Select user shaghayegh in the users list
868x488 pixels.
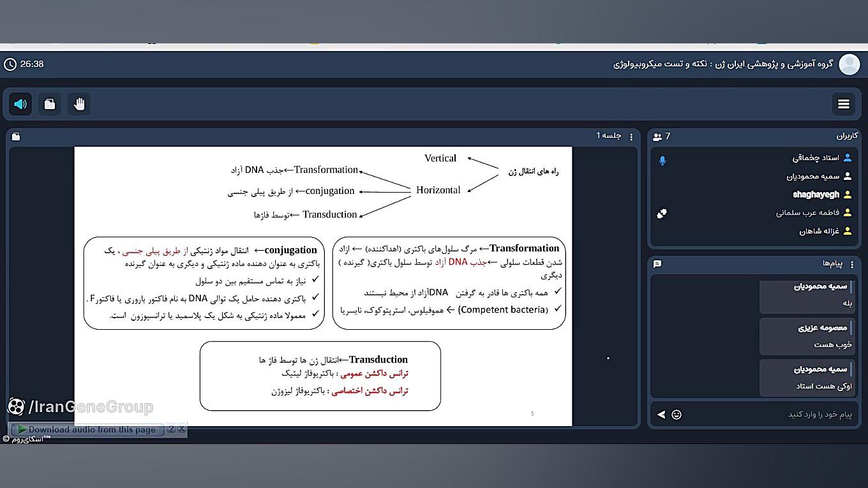pos(817,195)
